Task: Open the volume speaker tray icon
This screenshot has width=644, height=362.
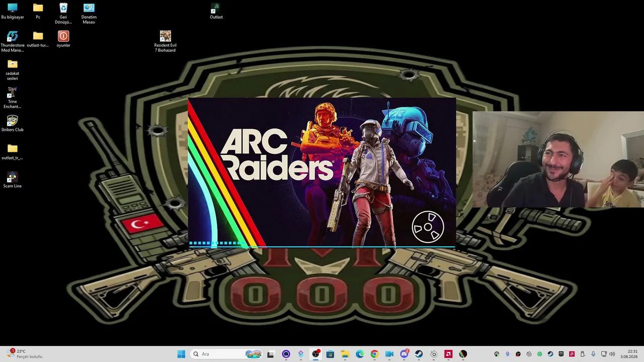Action: pos(612,354)
